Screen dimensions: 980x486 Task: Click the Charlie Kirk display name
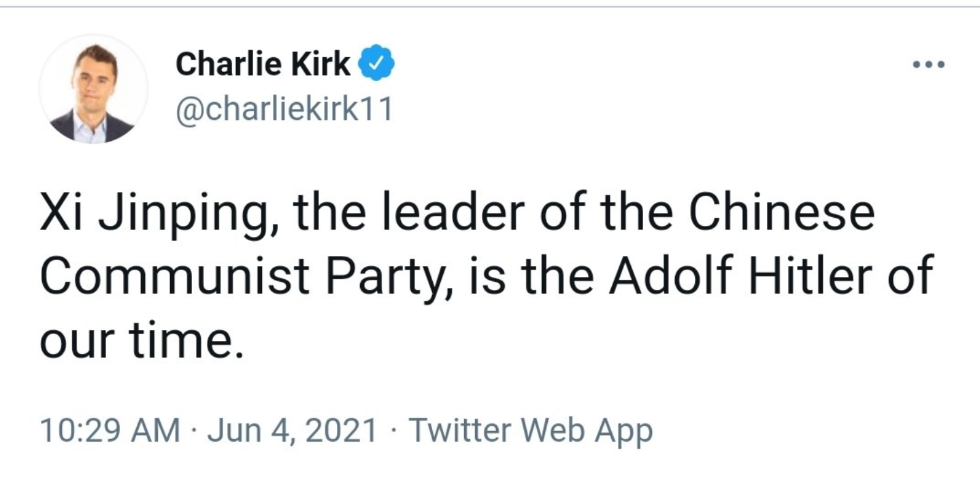tap(263, 65)
